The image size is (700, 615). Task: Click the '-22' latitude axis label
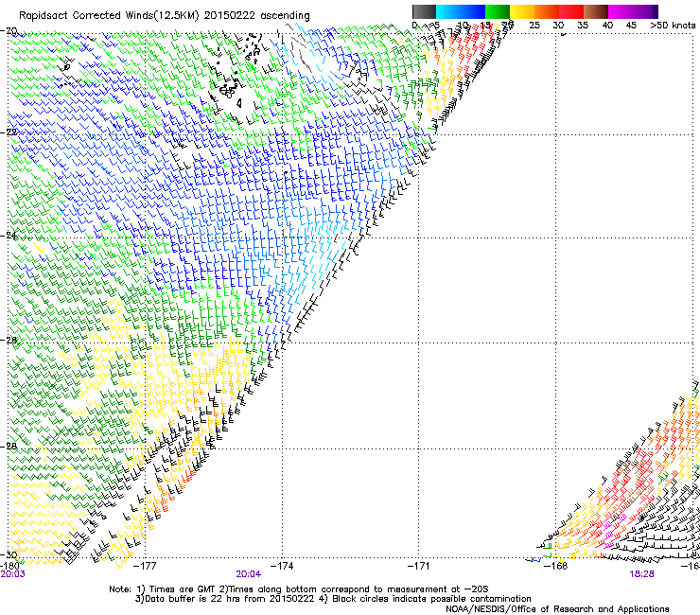[x=9, y=132]
